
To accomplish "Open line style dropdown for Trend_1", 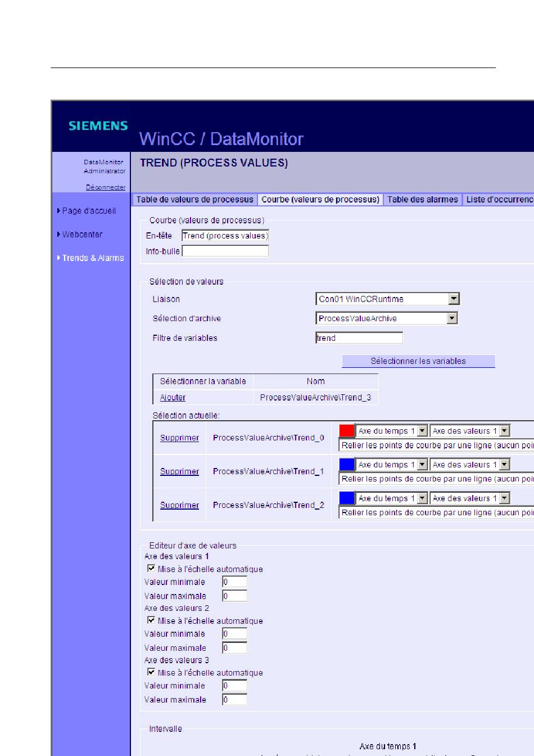I will [x=437, y=479].
